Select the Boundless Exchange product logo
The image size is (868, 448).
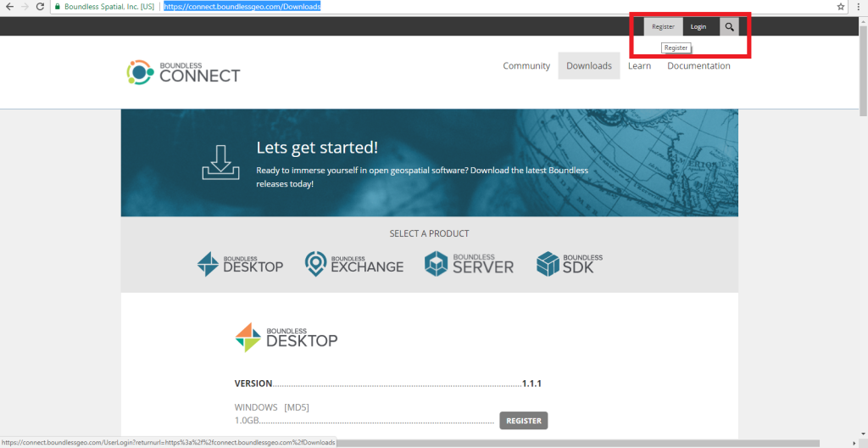click(354, 264)
